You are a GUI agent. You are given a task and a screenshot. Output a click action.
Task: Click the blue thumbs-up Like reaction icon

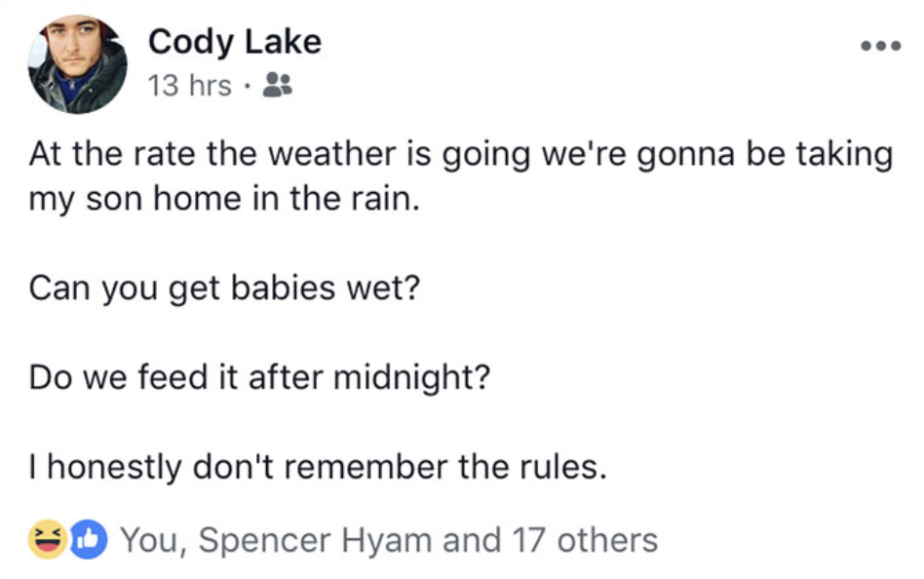point(89,539)
